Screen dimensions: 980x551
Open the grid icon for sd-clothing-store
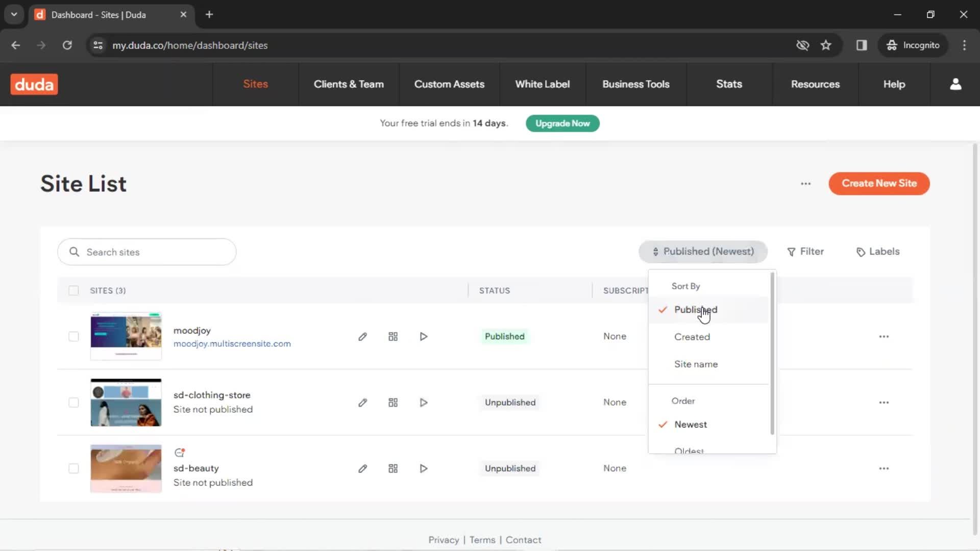click(393, 403)
